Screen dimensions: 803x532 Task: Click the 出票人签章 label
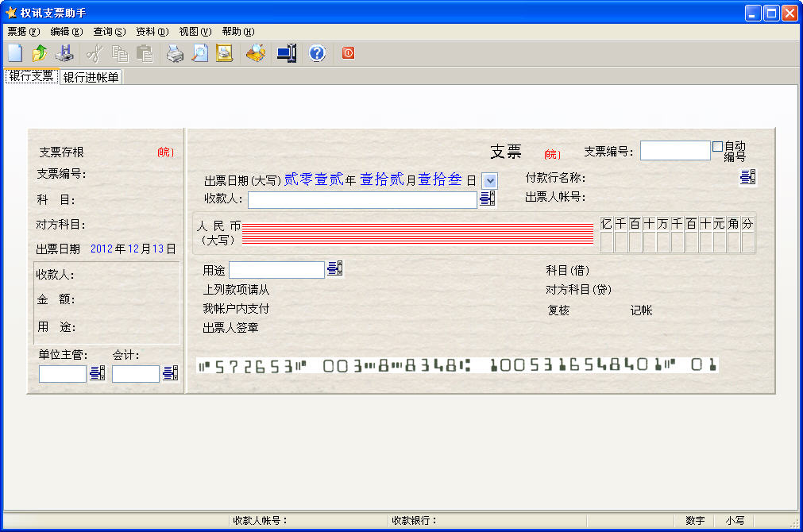[230, 328]
